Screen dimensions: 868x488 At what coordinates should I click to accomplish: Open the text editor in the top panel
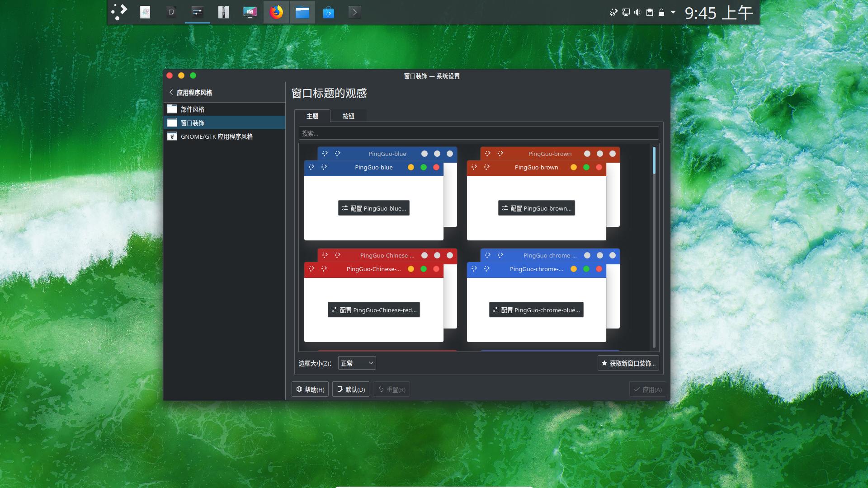pos(145,12)
